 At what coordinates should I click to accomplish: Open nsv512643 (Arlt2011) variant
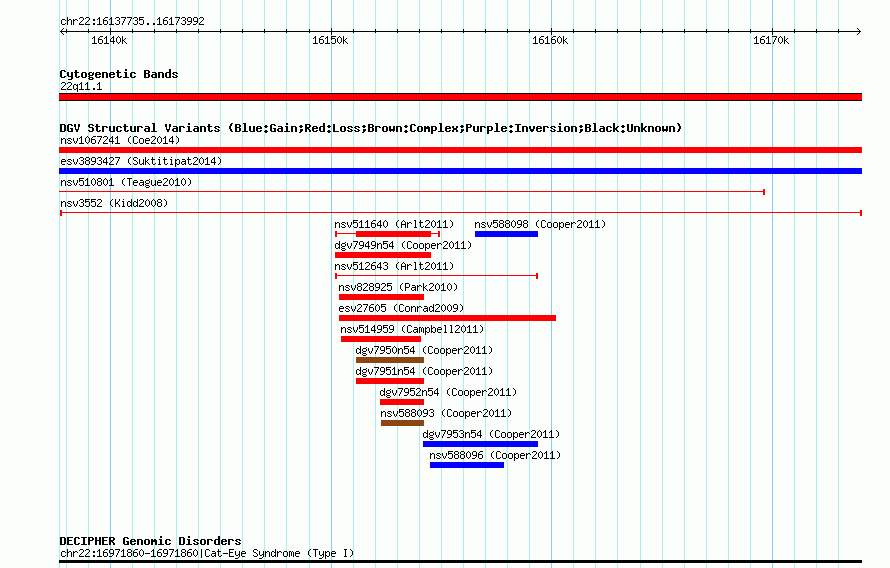point(394,266)
